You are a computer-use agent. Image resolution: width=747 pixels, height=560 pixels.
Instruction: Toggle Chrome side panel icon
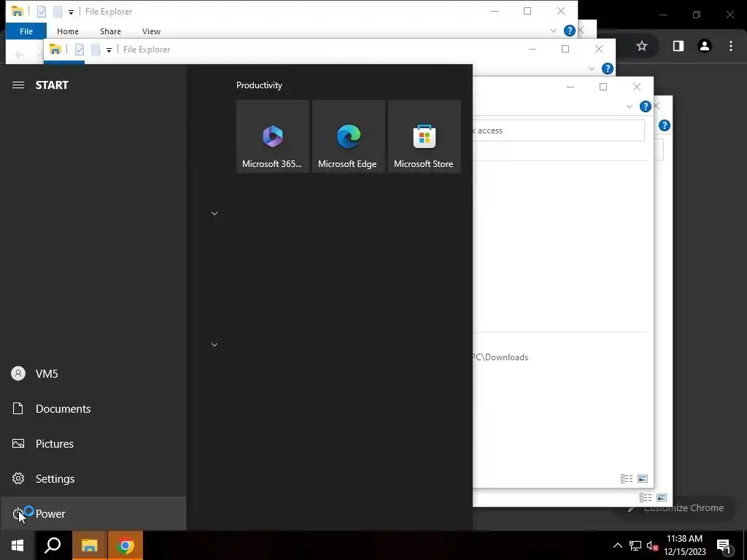coord(678,46)
